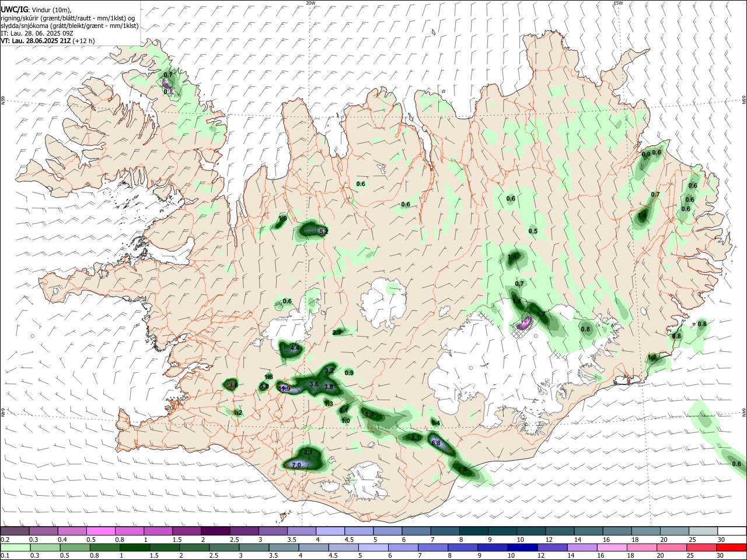Pick upper legend swatch between 0.2 and 0.3
The height and width of the screenshot is (560, 747).
tap(15, 531)
